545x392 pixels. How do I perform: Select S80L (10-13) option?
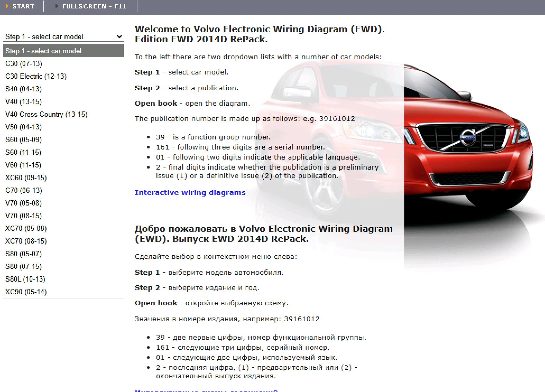click(x=25, y=279)
